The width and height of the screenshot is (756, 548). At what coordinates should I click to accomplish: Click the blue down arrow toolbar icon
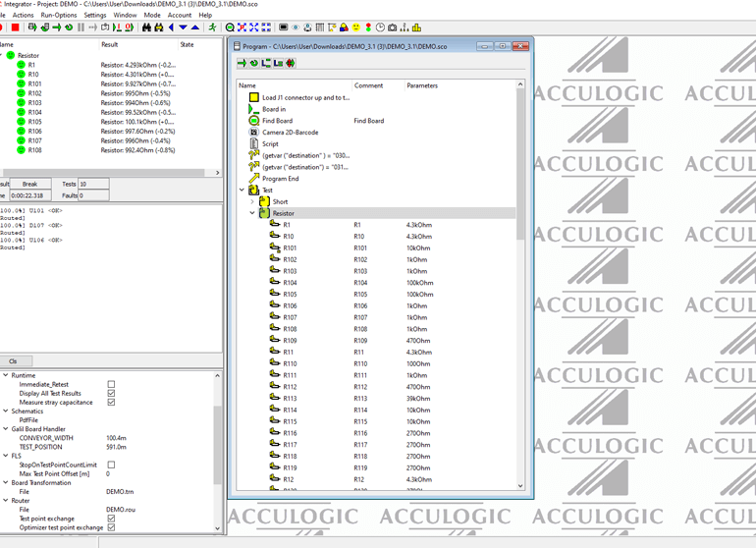(x=183, y=27)
